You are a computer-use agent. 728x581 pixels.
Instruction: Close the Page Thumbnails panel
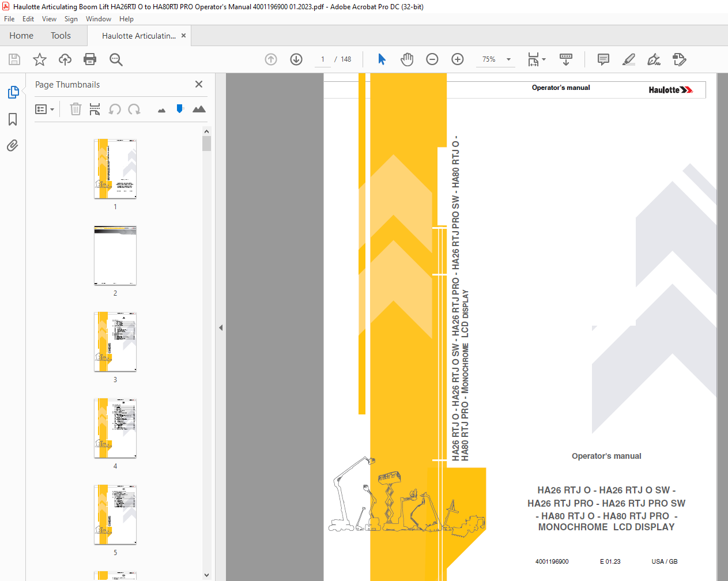199,84
